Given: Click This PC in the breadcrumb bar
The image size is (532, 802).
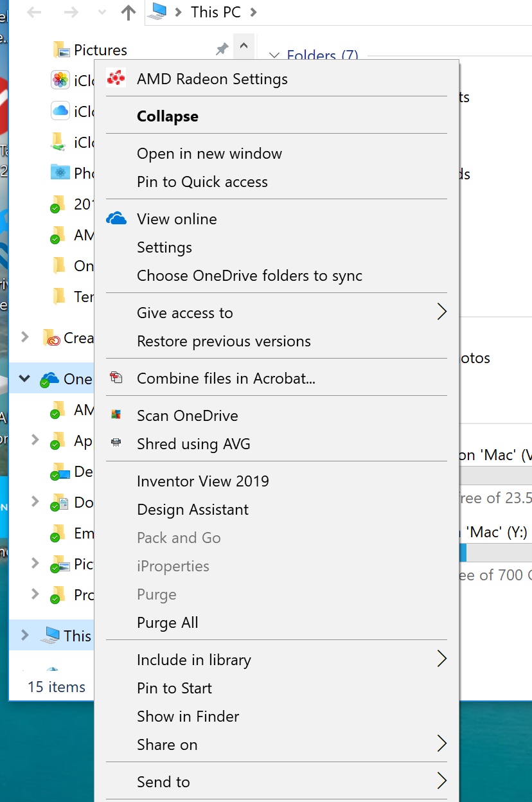Looking at the screenshot, I should click(x=216, y=12).
